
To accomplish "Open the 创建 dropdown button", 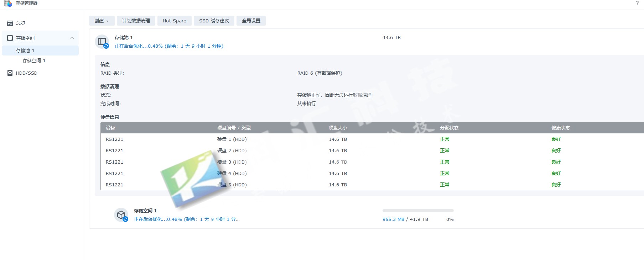I will click(102, 21).
